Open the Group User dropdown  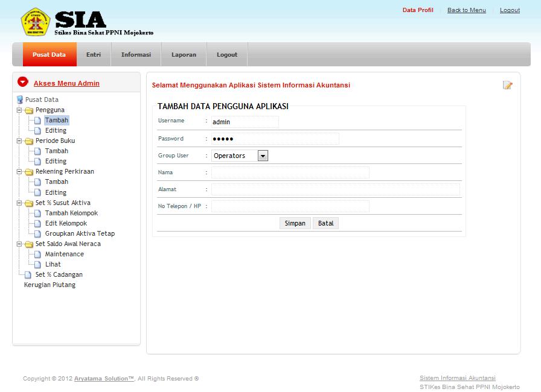click(263, 156)
